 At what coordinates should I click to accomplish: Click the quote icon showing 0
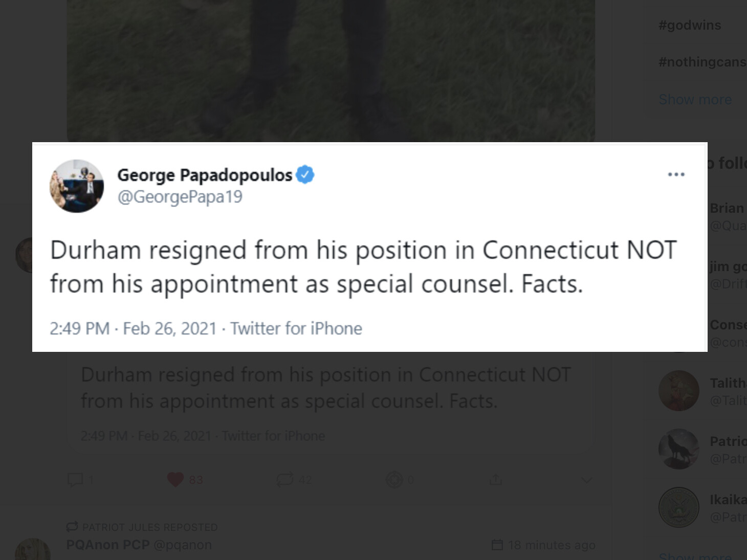[x=394, y=480]
